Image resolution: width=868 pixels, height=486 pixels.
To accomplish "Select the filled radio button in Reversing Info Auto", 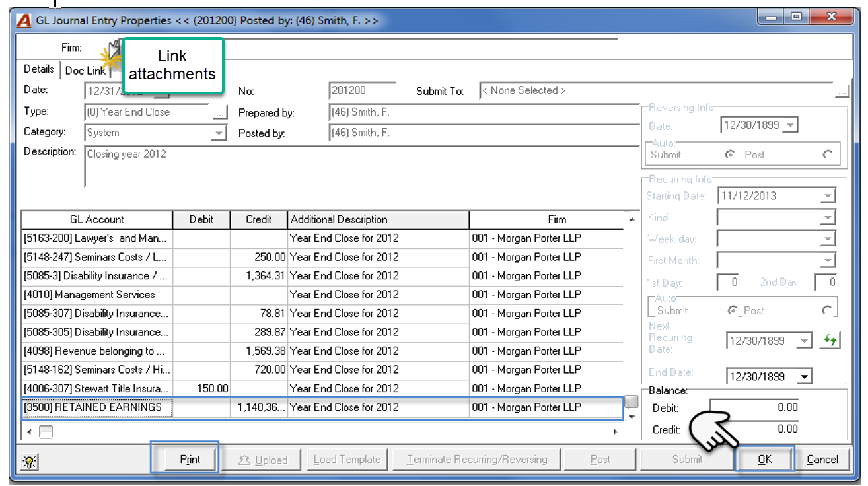I will point(730,155).
